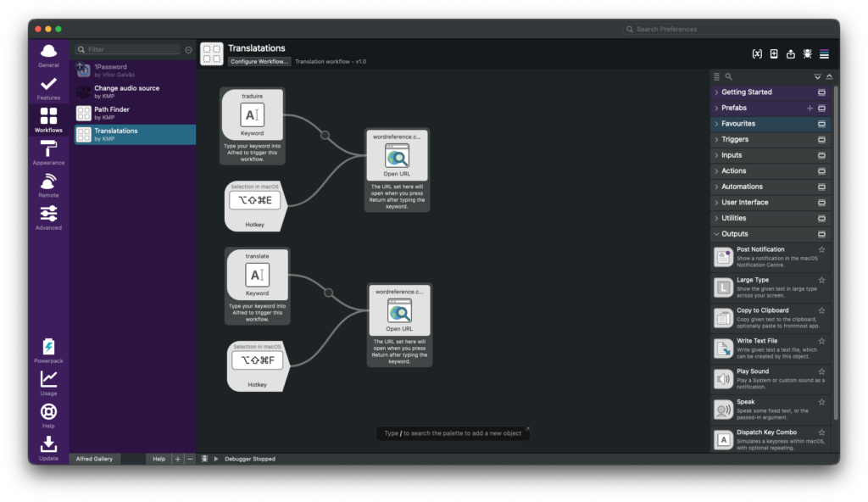Expand the Automations section
The height and width of the screenshot is (502, 868).
[770, 187]
